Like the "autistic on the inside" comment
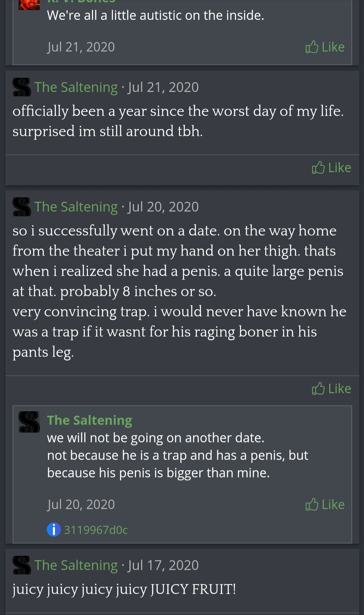 [325, 47]
